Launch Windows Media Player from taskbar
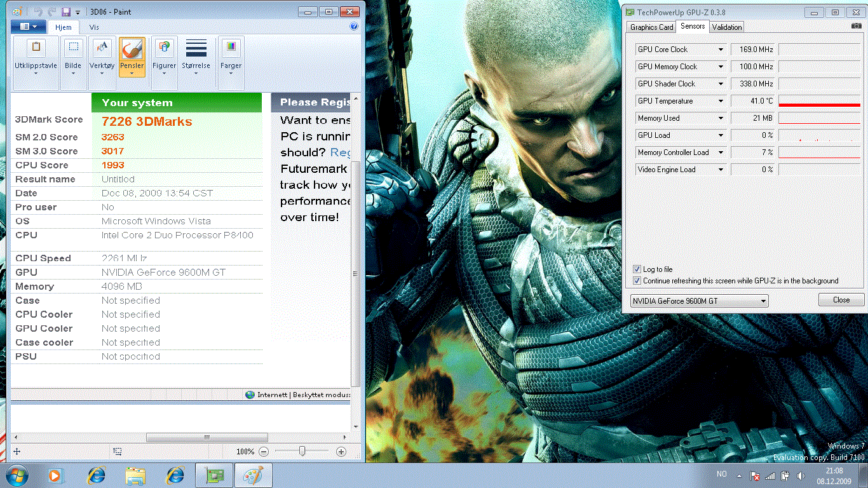The height and width of the screenshot is (488, 868). pyautogui.click(x=55, y=475)
